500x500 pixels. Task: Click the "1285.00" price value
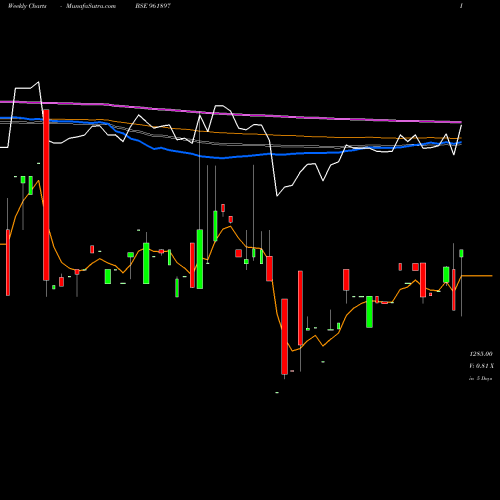click(x=481, y=354)
